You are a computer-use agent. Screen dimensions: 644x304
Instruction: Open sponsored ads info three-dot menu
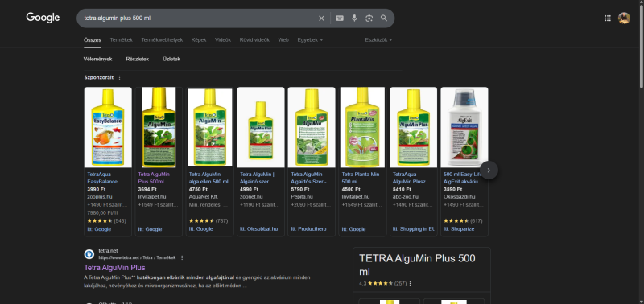(119, 77)
